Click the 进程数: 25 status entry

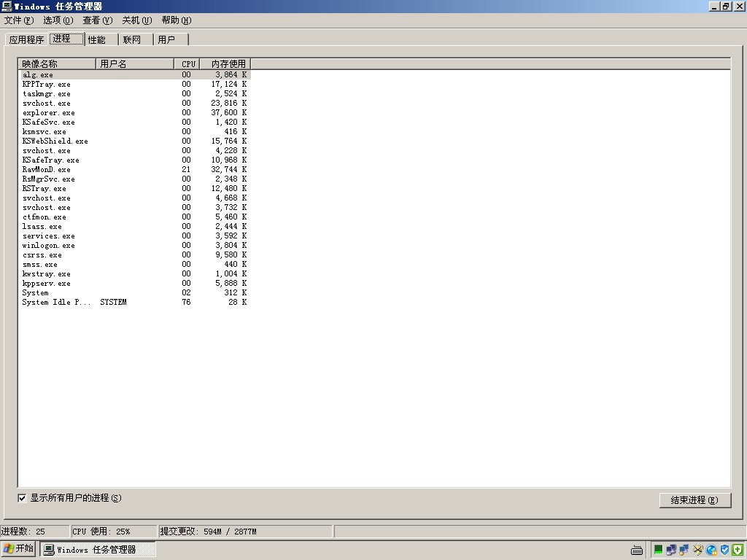(x=34, y=532)
